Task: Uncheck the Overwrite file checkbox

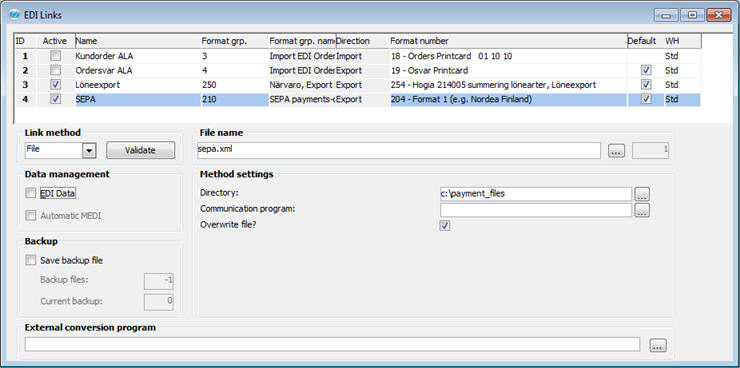Action: click(445, 226)
